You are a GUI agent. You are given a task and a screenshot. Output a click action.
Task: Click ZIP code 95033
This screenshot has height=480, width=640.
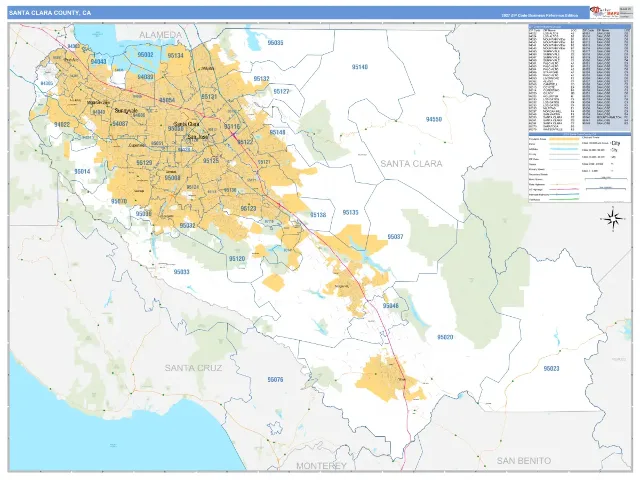point(181,272)
